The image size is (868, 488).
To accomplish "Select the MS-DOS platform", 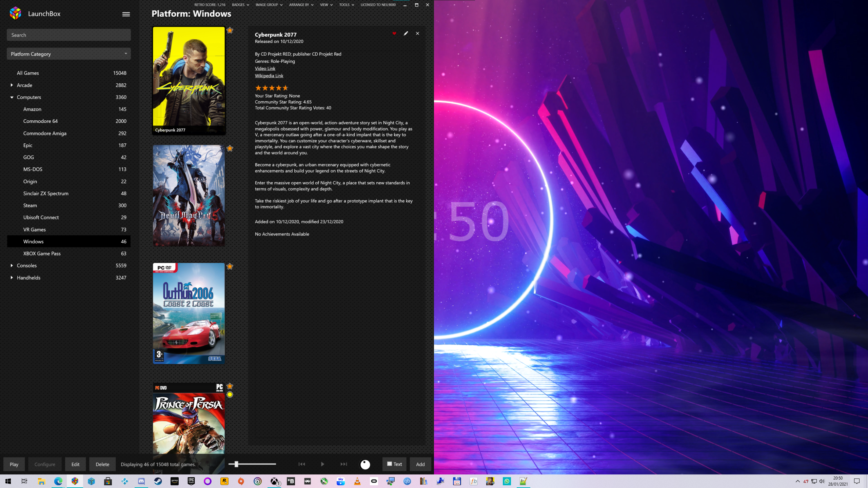I will click(x=69, y=169).
